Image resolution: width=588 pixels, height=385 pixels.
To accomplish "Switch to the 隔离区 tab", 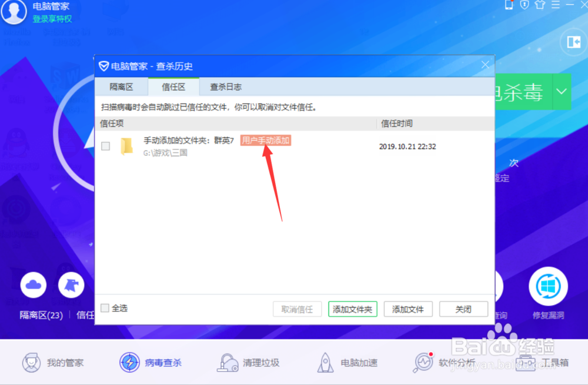I will pyautogui.click(x=121, y=87).
